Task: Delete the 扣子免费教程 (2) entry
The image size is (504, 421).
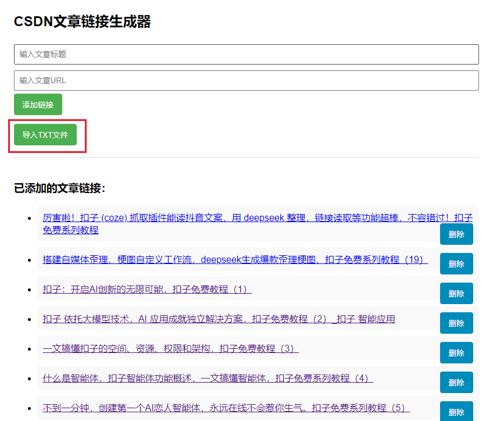Action: 456,323
